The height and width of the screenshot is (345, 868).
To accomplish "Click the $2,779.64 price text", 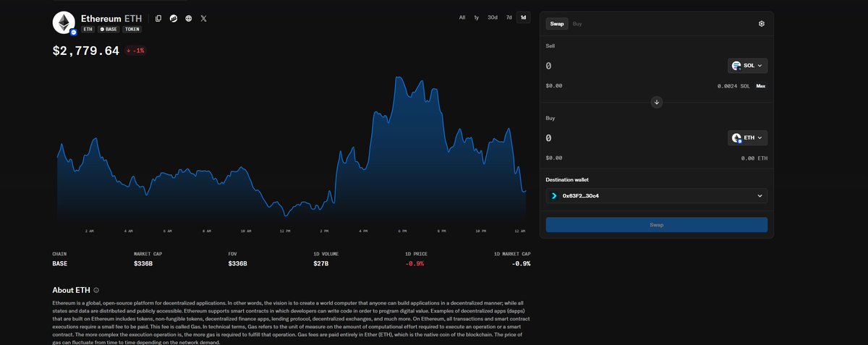I will [x=85, y=51].
